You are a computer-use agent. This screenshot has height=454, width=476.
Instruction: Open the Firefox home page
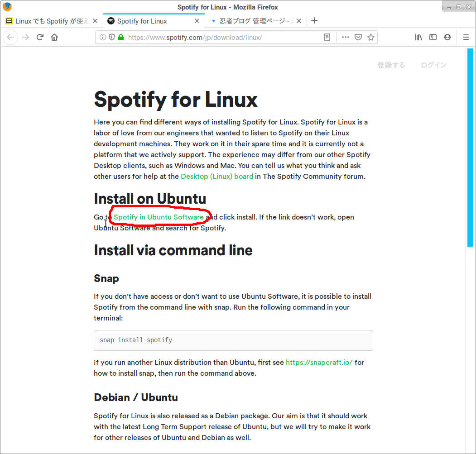pyautogui.click(x=54, y=37)
